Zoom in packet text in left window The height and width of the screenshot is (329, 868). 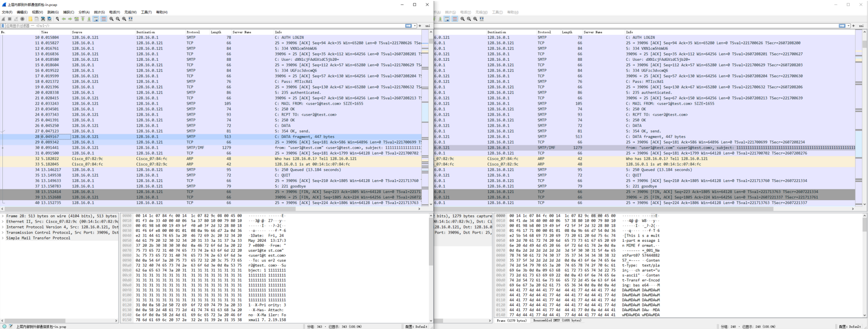click(x=111, y=19)
